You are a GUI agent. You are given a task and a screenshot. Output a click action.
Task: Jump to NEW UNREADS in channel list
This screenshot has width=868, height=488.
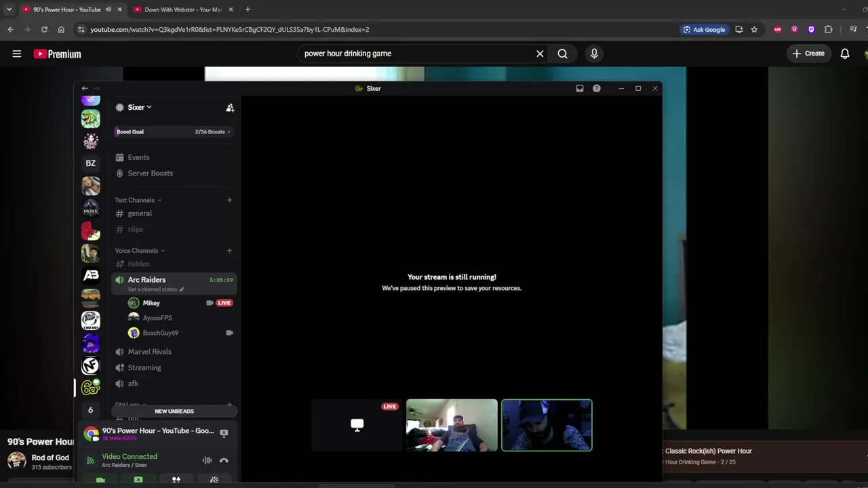(x=174, y=411)
